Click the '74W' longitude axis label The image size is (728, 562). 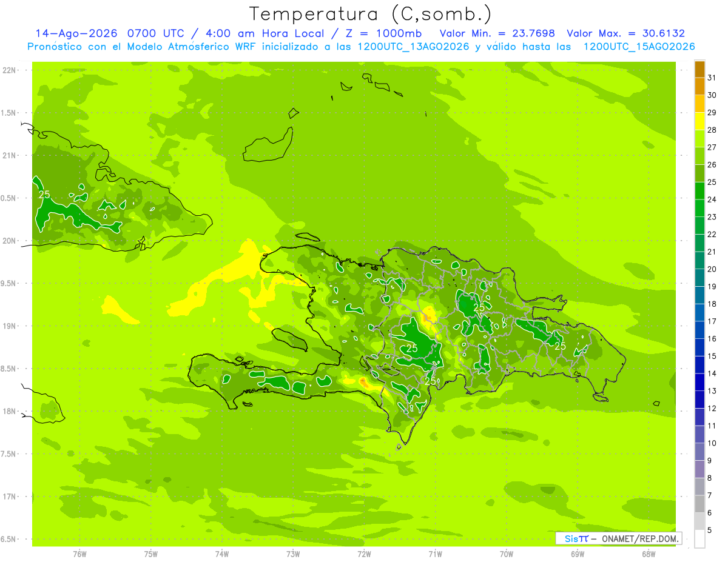(x=222, y=554)
